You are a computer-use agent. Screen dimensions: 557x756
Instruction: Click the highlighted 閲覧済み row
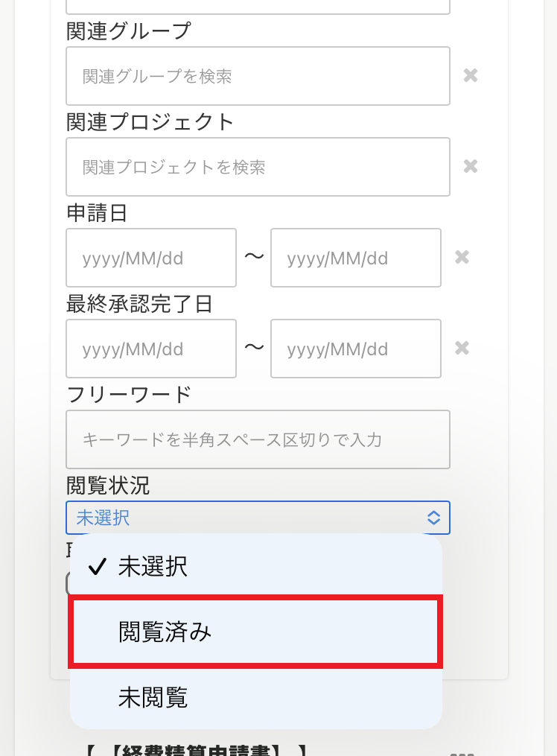click(255, 631)
